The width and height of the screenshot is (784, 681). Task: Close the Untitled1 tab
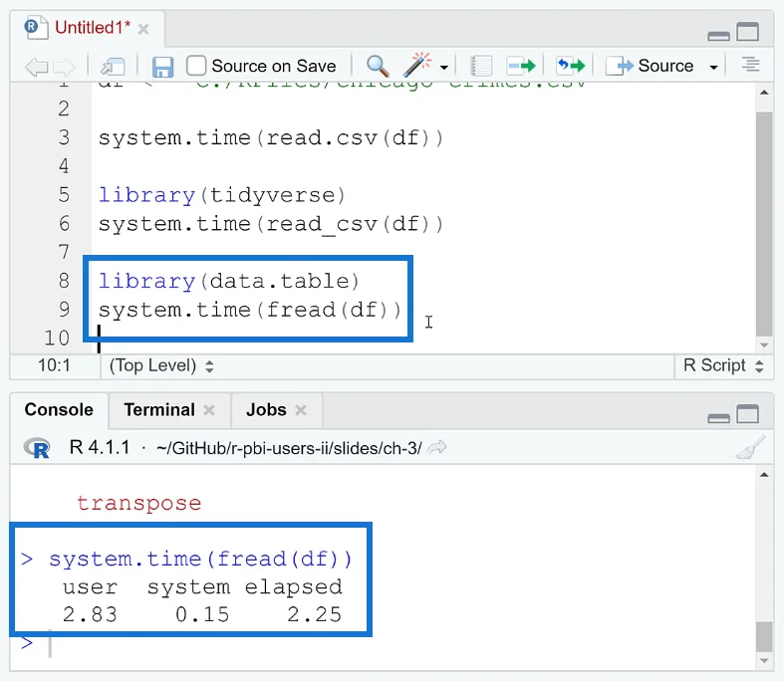[x=143, y=29]
